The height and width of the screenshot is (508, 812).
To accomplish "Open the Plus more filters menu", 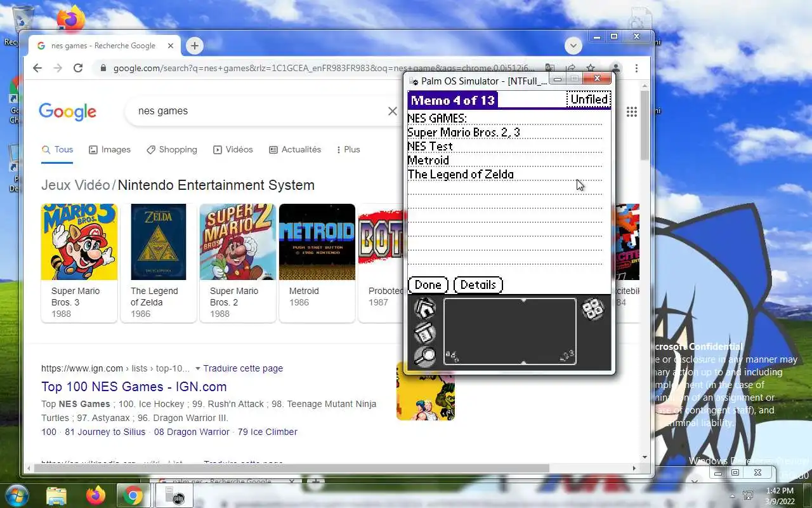I will pyautogui.click(x=348, y=150).
